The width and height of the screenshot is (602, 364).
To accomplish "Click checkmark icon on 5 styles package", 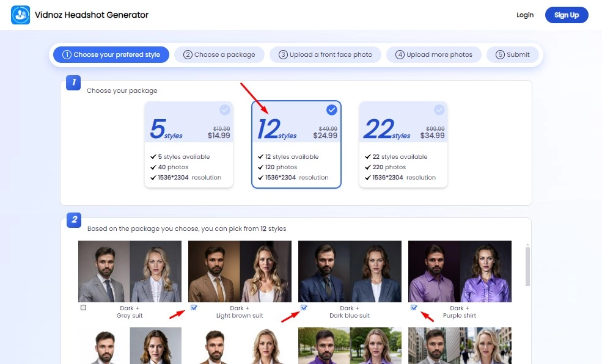I will point(224,110).
